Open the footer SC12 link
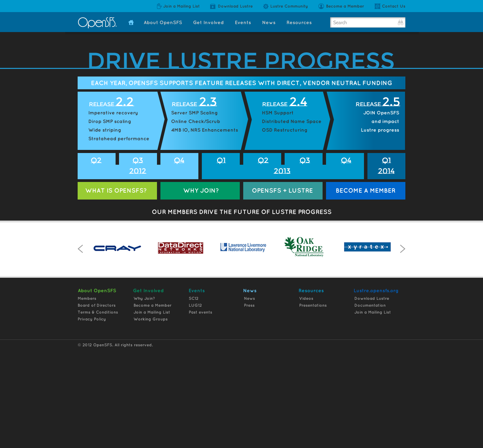483x448 pixels. tap(194, 298)
